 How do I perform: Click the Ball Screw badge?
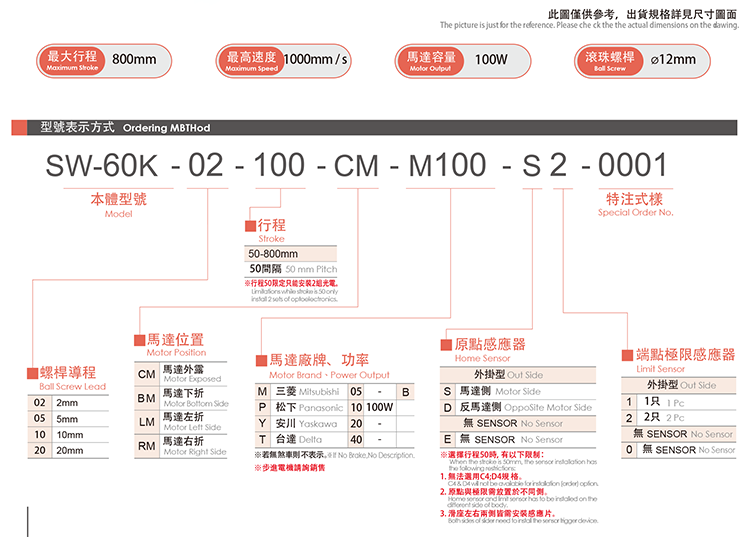click(x=609, y=60)
